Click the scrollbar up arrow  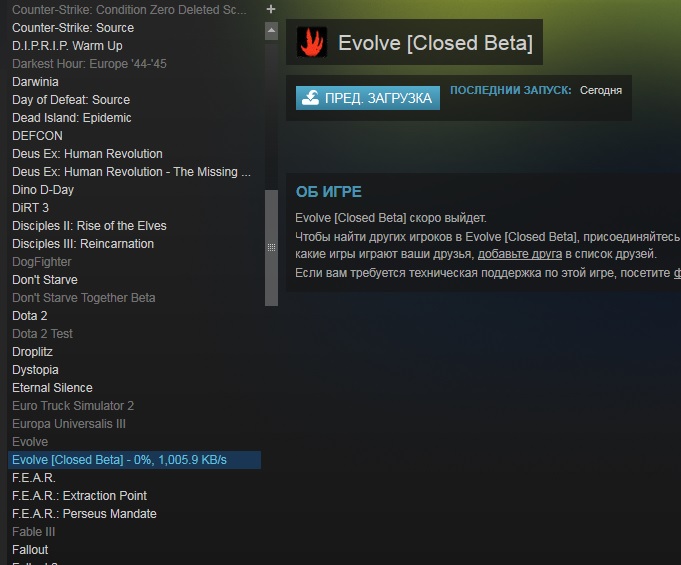tap(271, 30)
